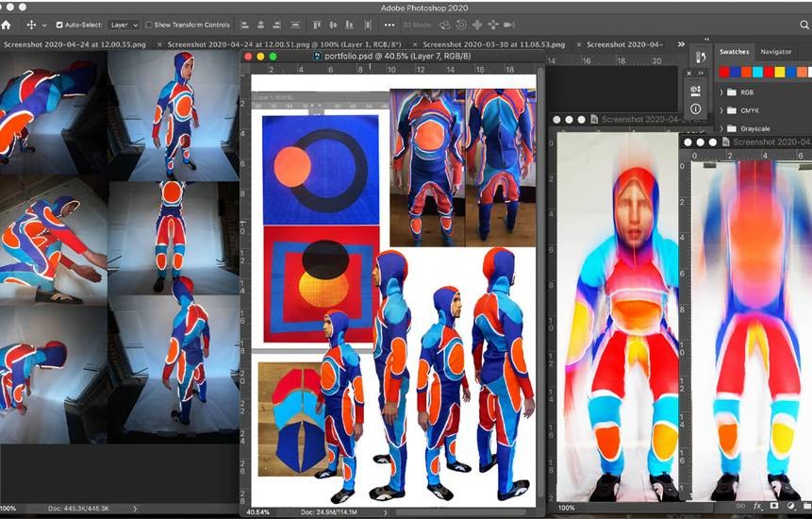The image size is (812, 519).
Task: Click the search magnifier icon
Action: 804,25
